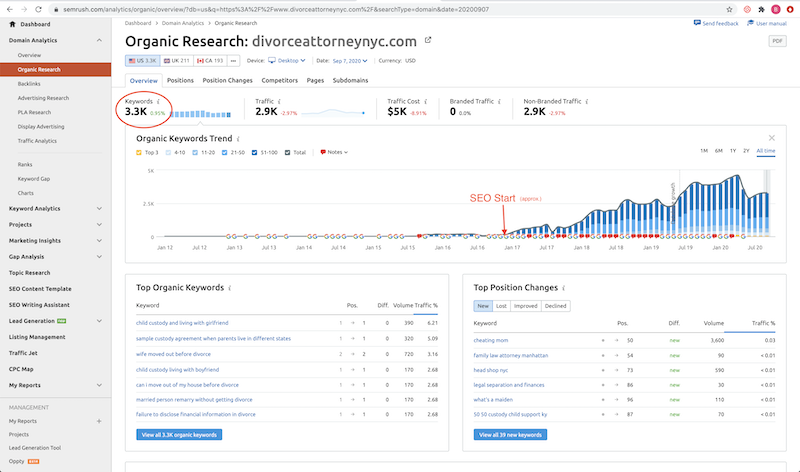
Task: Toggle the 4-10 positions checkbox
Action: (168, 153)
